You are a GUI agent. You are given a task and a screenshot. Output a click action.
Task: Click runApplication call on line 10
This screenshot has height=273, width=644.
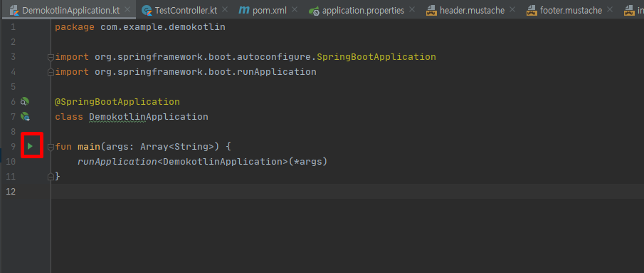pos(117,162)
